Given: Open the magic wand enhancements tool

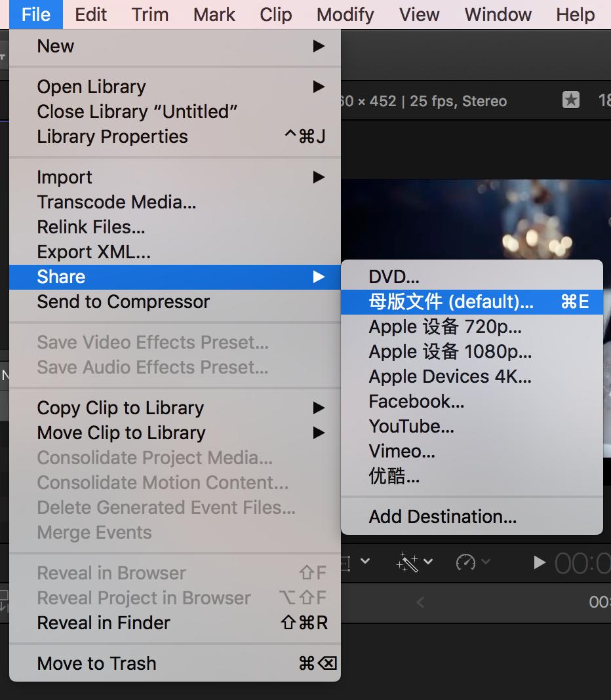Looking at the screenshot, I should click(407, 562).
